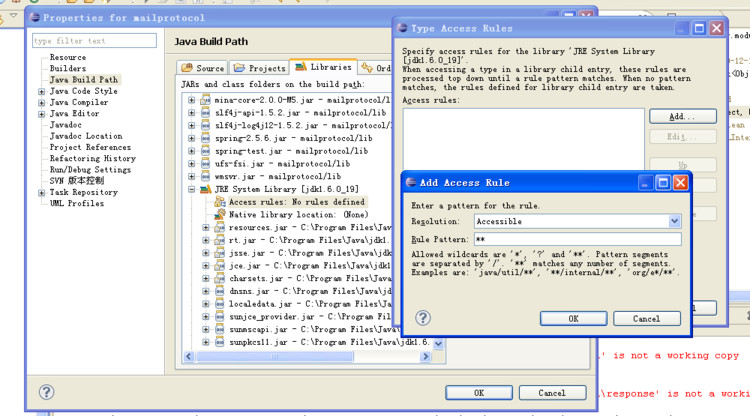Expand the resources.jar node
Image resolution: width=750 pixels, height=416 pixels.
coord(206,228)
